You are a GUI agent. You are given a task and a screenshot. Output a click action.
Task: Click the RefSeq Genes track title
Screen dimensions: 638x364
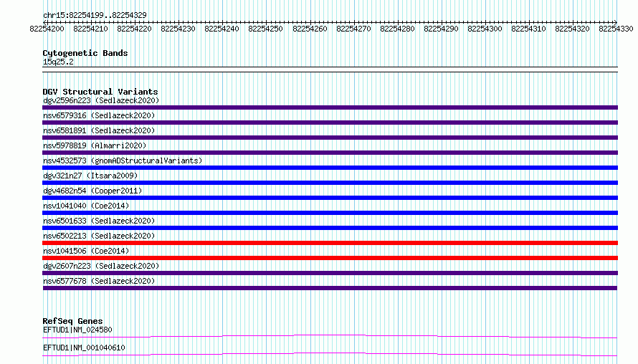(x=72, y=321)
